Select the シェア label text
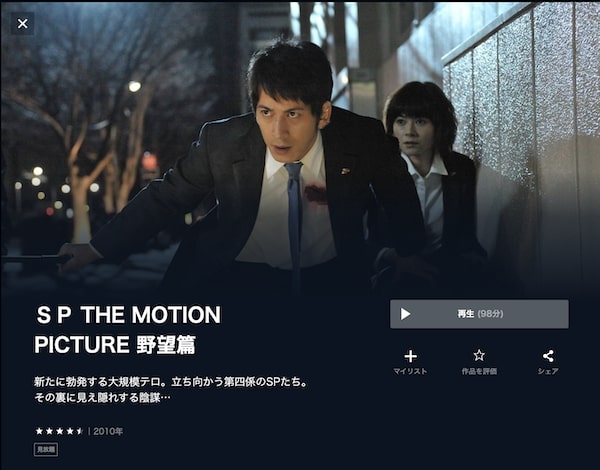Image resolution: width=600 pixels, height=470 pixels. point(548,371)
